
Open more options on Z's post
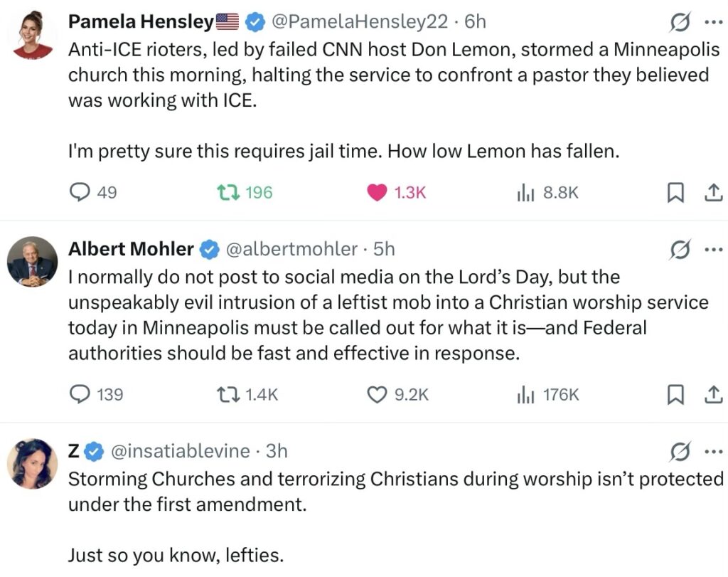tap(712, 452)
